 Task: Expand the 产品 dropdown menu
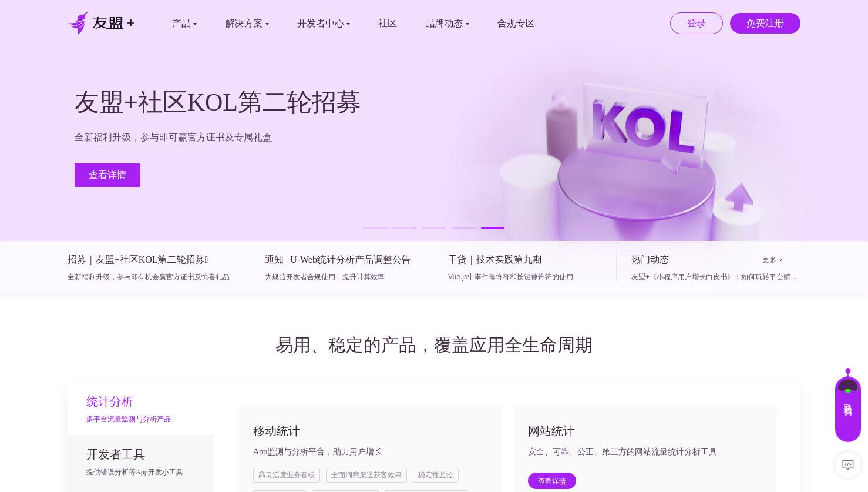click(184, 24)
